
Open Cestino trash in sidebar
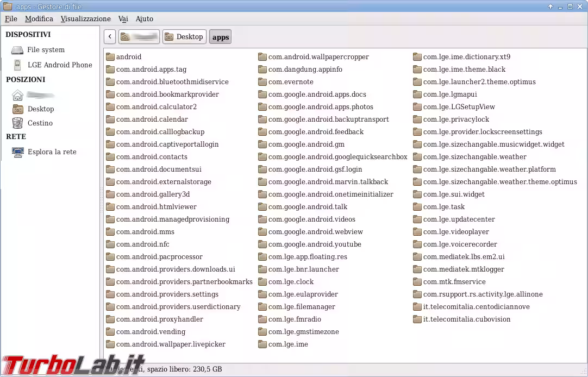click(40, 123)
